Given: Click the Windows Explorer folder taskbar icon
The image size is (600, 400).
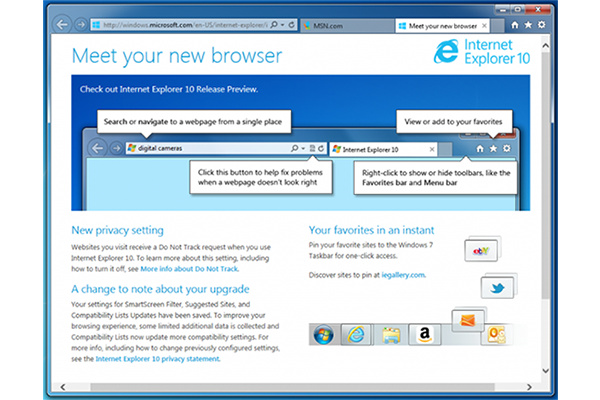Looking at the screenshot, I should click(x=391, y=335).
